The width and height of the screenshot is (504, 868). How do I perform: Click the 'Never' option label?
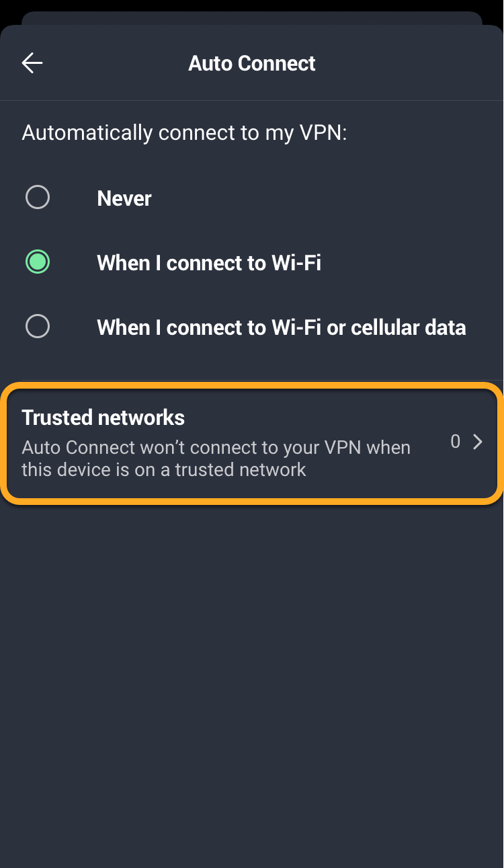click(124, 198)
